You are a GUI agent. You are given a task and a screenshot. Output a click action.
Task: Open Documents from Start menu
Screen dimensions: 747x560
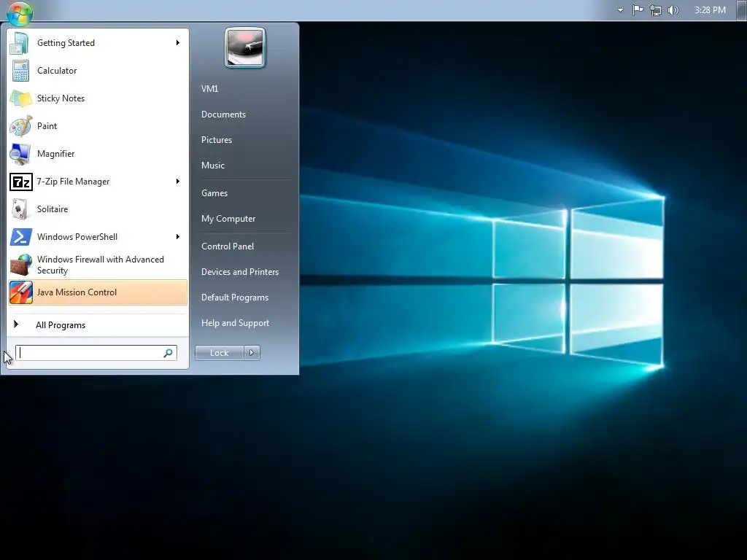[x=223, y=114]
